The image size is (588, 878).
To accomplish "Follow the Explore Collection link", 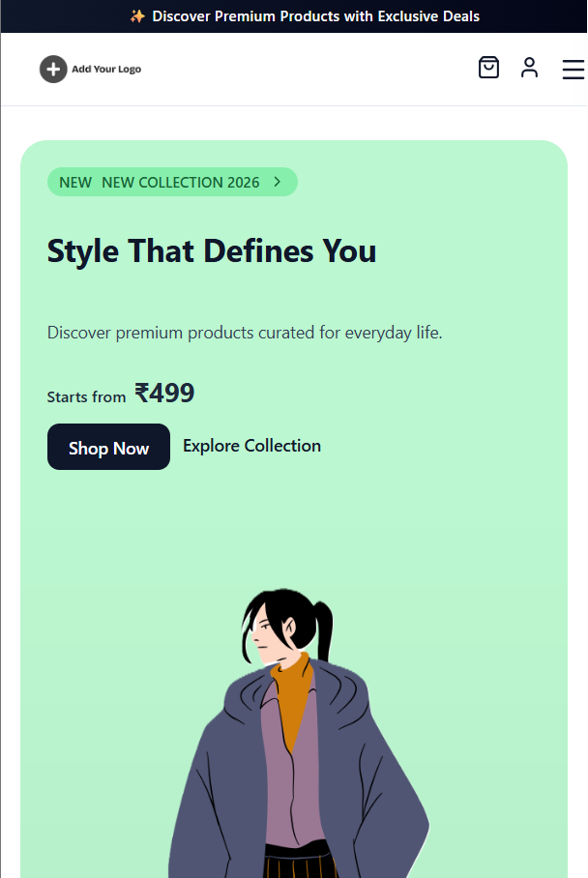I will point(252,446).
